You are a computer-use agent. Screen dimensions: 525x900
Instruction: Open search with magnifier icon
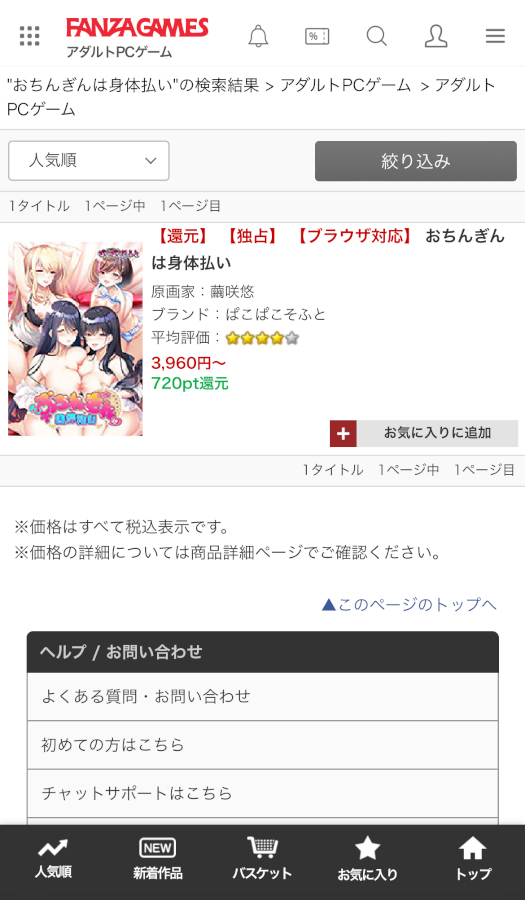click(376, 36)
